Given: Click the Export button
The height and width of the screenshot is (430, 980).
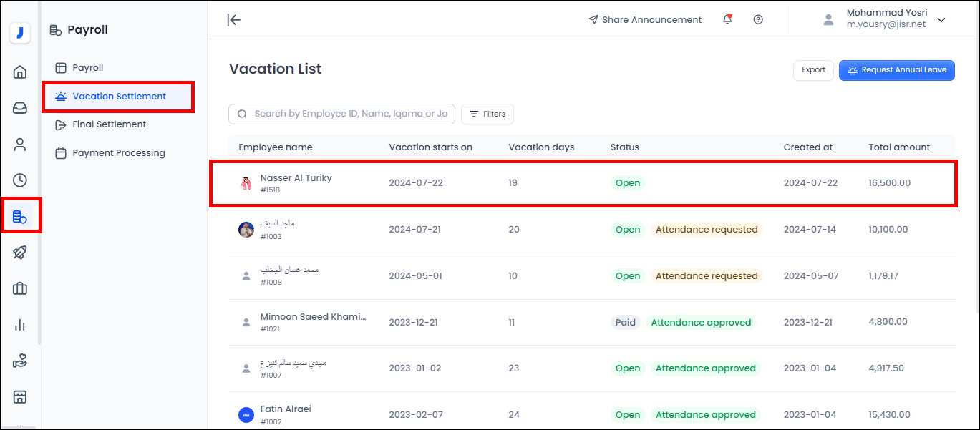Looking at the screenshot, I should coord(813,70).
